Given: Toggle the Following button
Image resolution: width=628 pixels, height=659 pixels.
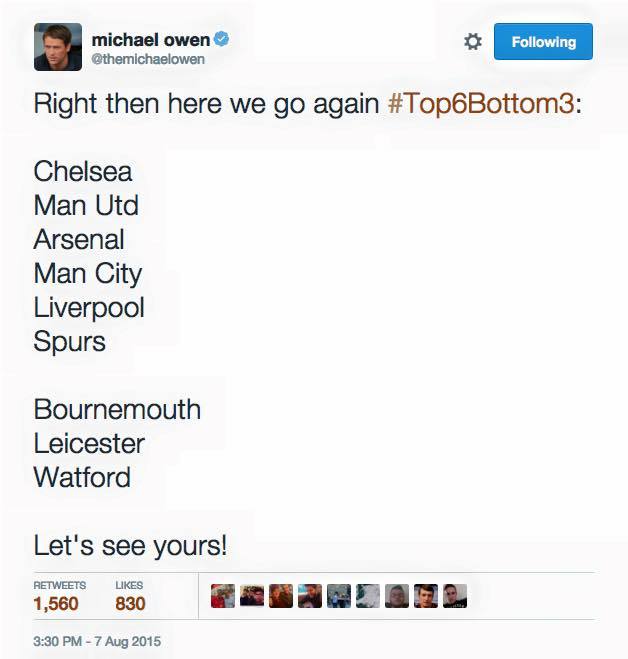Looking at the screenshot, I should [543, 42].
